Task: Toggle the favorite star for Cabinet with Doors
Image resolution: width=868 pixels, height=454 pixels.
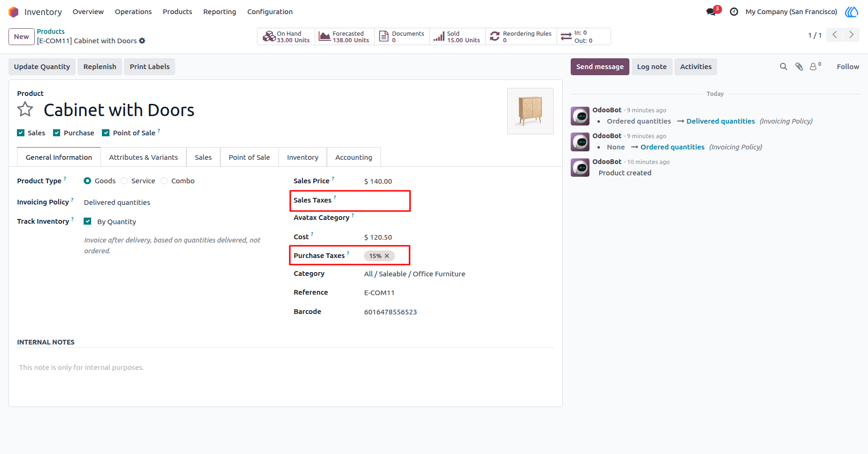Action: click(x=25, y=110)
